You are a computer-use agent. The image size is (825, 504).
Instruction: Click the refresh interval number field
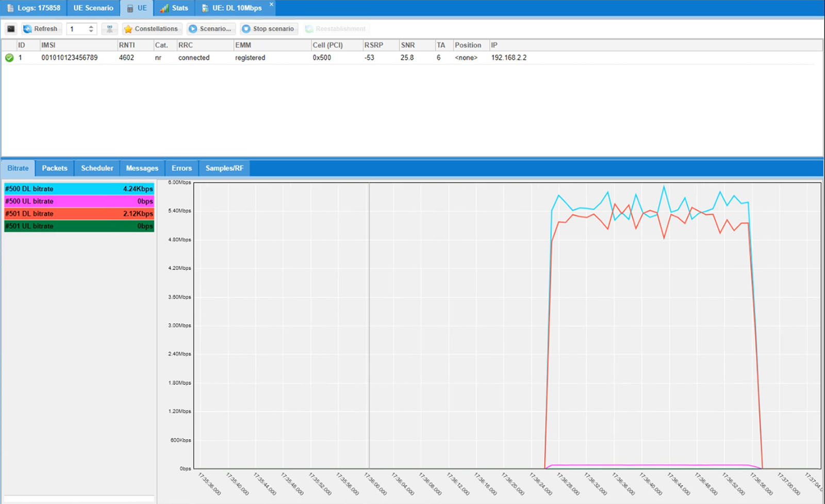(x=77, y=29)
